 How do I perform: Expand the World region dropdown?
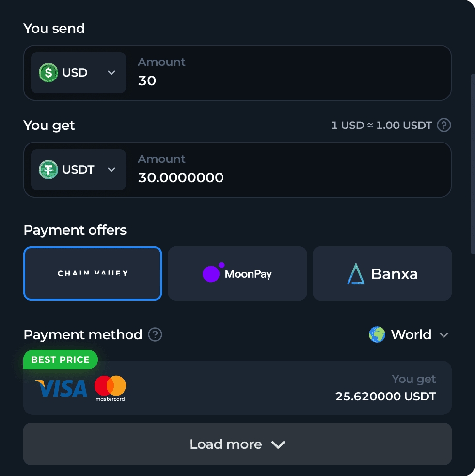click(x=444, y=335)
